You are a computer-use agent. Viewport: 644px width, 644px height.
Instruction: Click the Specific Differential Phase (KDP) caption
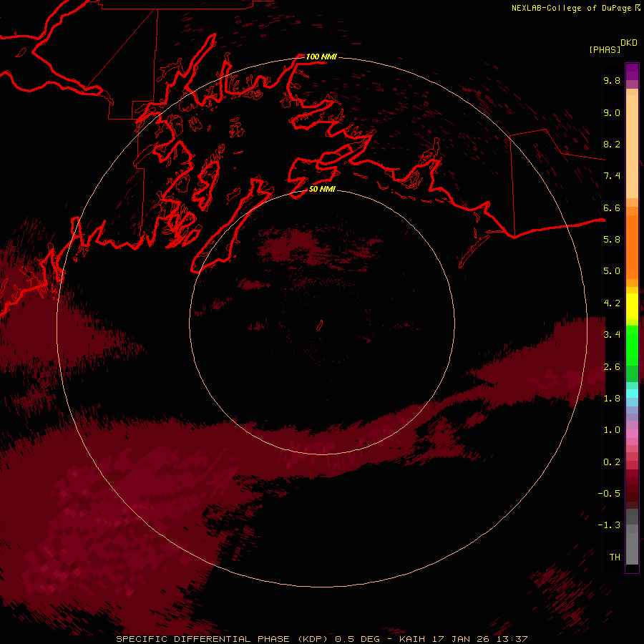tap(223, 639)
